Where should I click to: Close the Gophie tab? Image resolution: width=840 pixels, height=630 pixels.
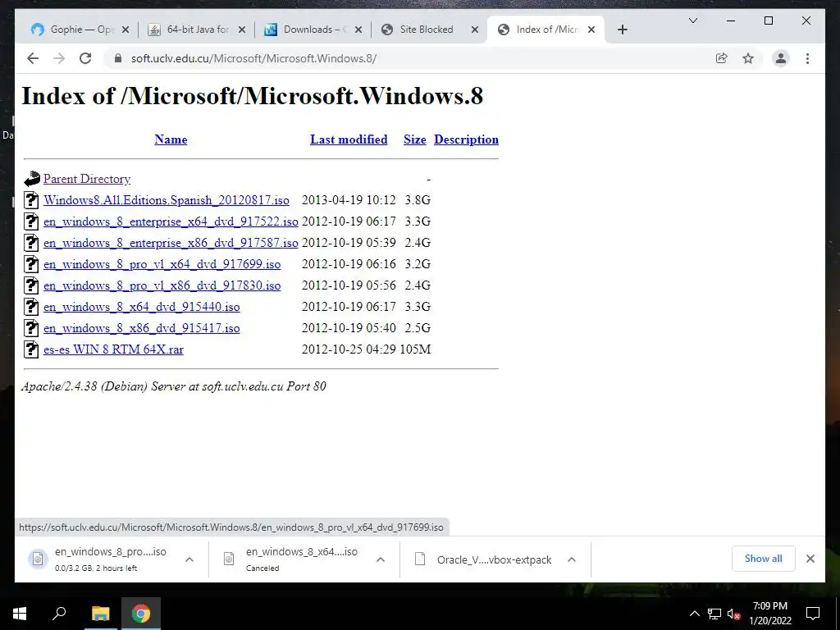126,30
